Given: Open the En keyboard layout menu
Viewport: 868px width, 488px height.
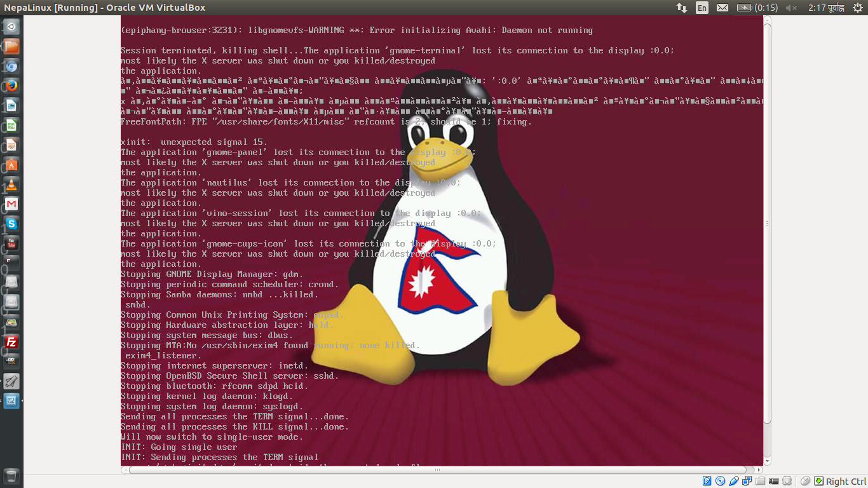Looking at the screenshot, I should [x=702, y=8].
